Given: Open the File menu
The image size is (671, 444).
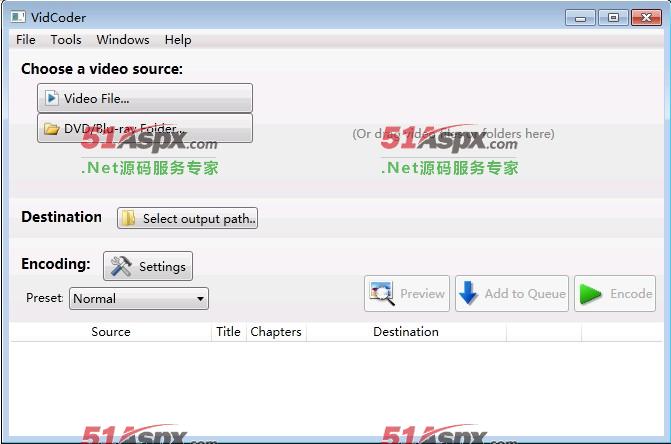Looking at the screenshot, I should point(26,40).
